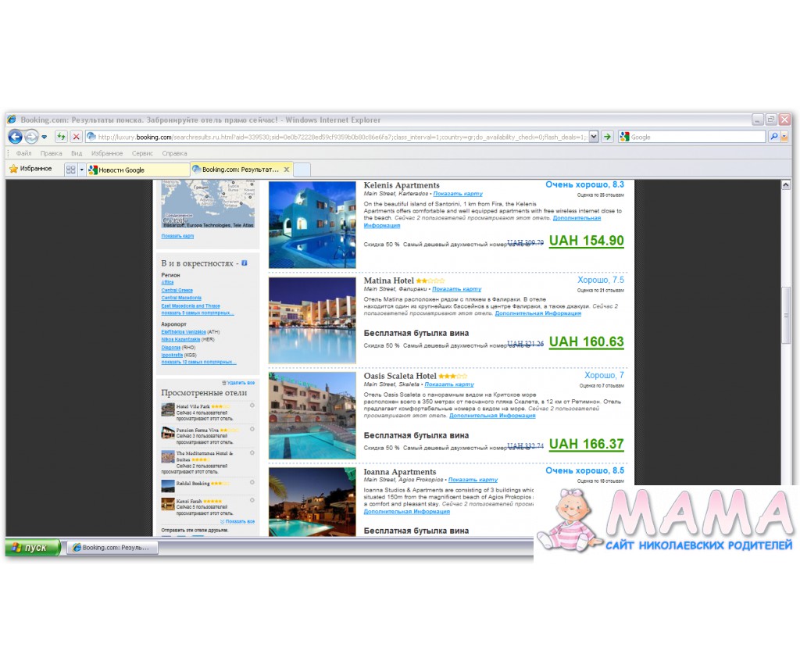Click the red Stop loading icon
This screenshot has width=800, height=672.
click(76, 137)
